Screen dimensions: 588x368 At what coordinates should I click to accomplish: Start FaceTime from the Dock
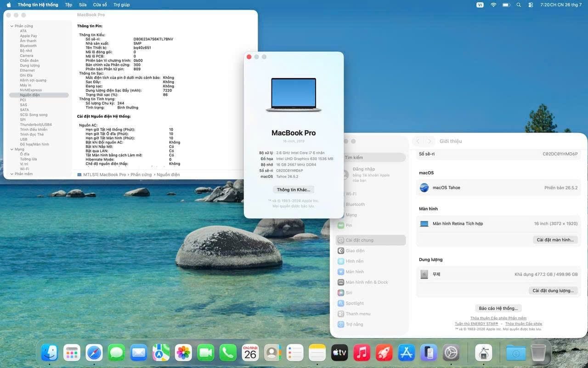[x=206, y=353]
